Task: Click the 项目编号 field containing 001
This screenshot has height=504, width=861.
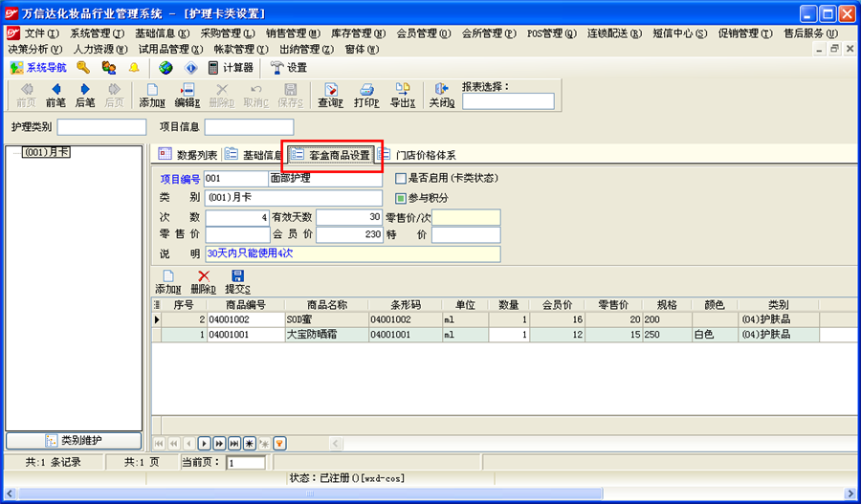Action: (236, 179)
